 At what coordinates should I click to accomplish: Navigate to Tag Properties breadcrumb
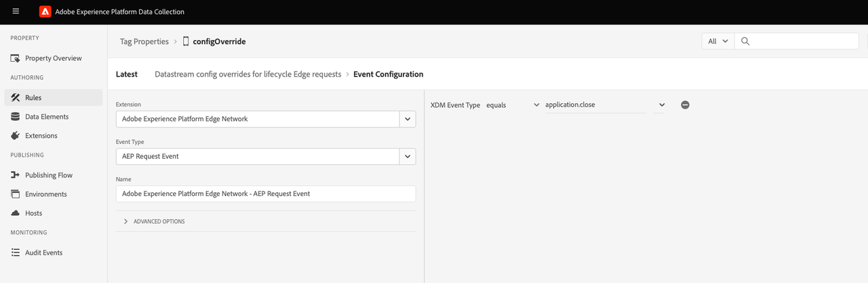[x=144, y=41]
